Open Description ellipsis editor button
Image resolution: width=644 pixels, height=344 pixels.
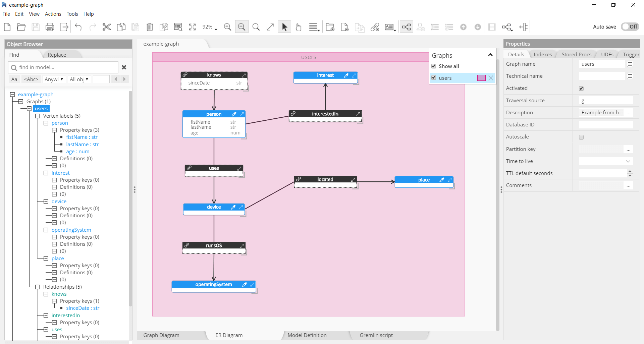point(629,113)
